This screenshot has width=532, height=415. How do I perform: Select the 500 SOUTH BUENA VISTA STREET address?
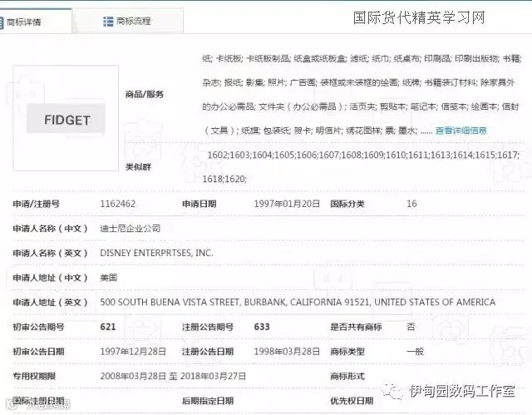click(x=298, y=302)
